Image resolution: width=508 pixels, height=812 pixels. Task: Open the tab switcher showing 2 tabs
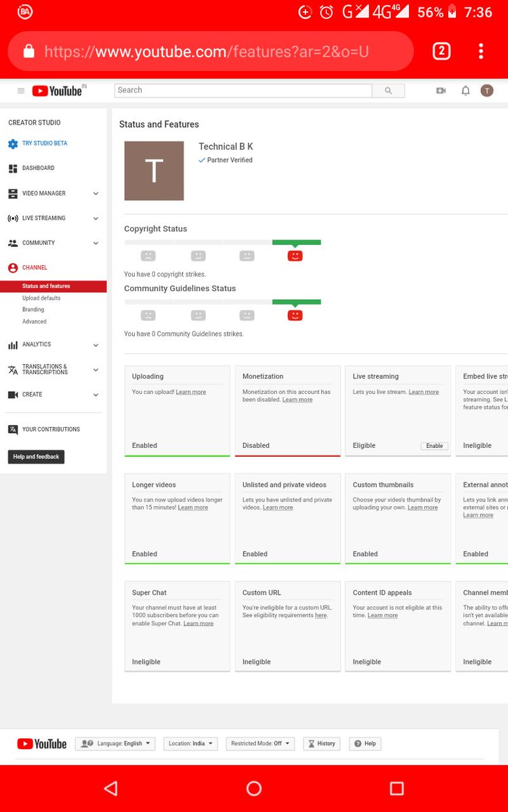tap(442, 51)
